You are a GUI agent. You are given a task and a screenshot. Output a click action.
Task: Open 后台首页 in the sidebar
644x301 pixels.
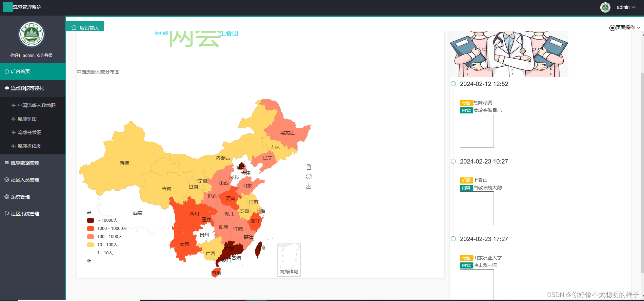point(33,71)
